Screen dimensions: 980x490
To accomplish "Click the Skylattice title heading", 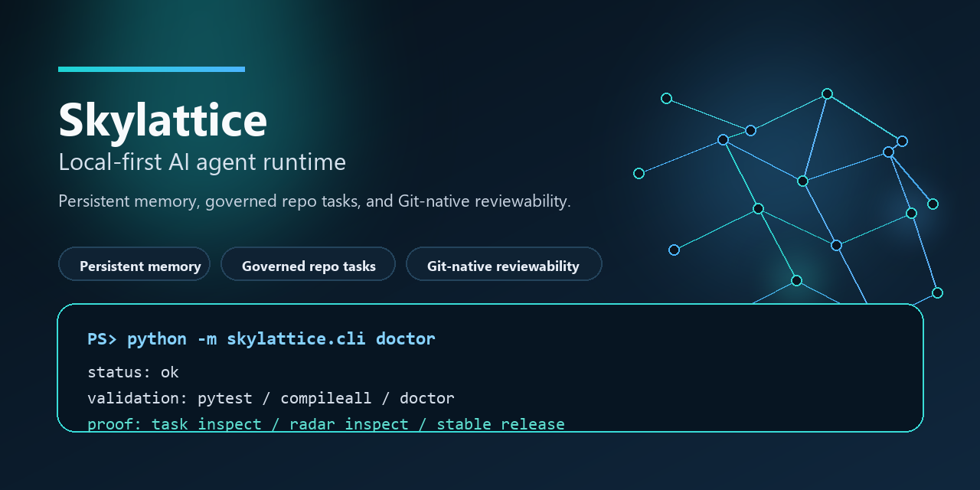I will (x=162, y=119).
